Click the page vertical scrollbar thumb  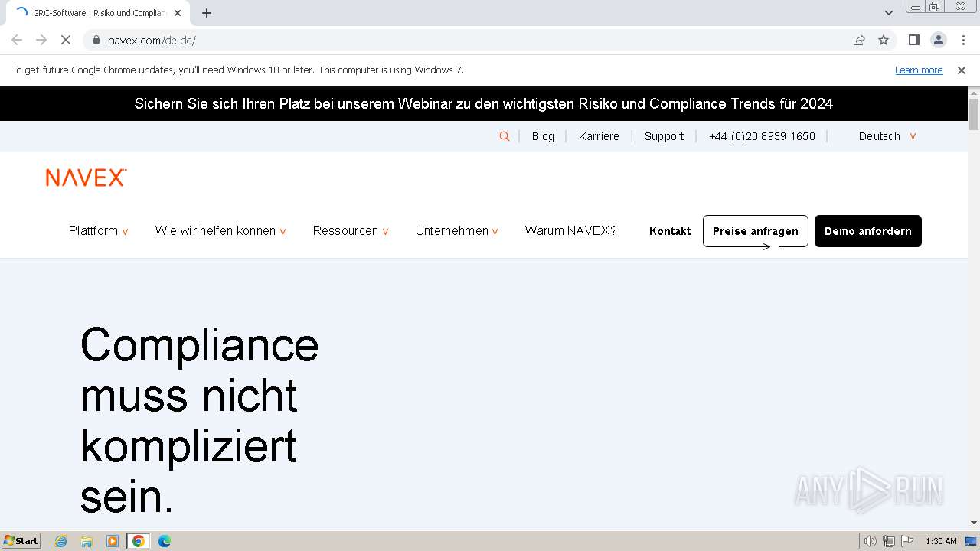974,114
